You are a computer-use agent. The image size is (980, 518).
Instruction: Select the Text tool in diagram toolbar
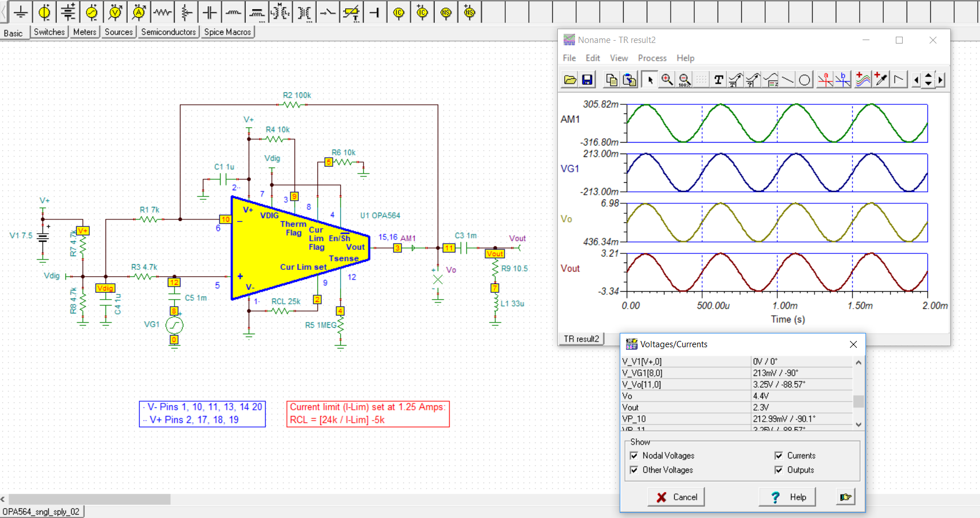[718, 80]
